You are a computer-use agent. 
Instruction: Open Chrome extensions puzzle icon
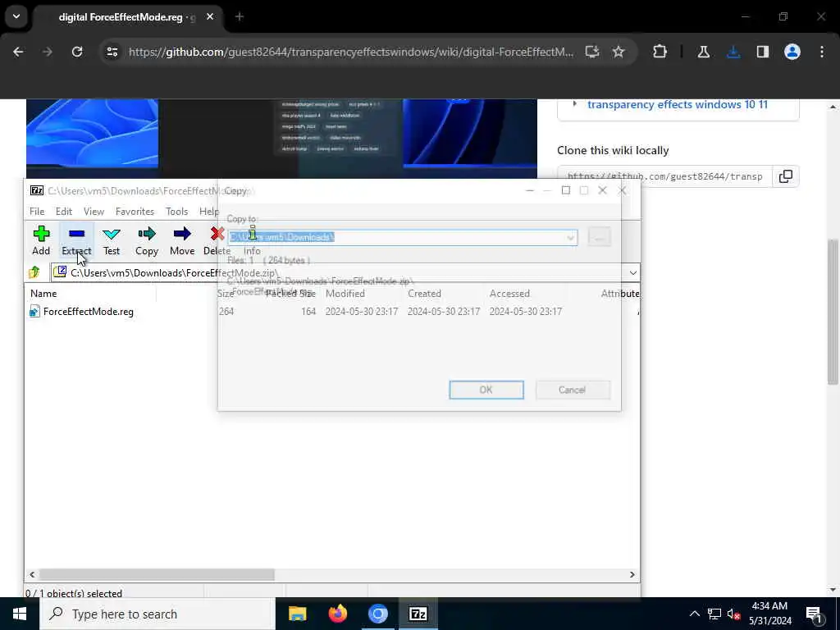click(660, 52)
